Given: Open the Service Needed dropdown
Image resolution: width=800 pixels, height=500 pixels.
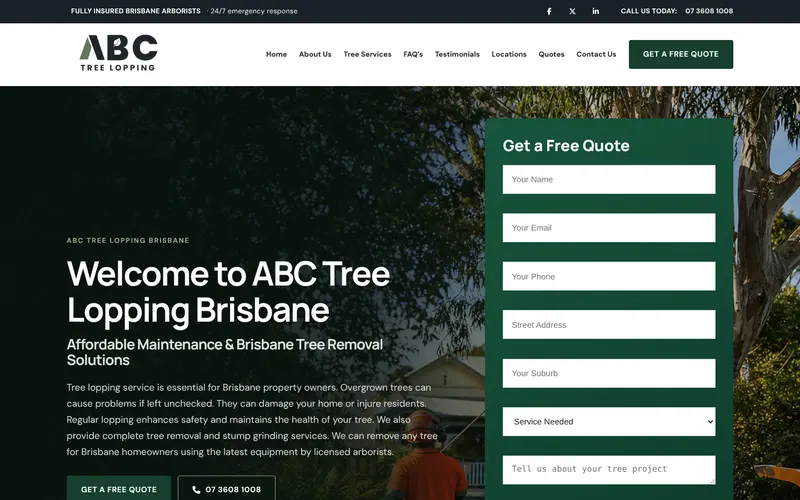Looking at the screenshot, I should click(x=609, y=421).
